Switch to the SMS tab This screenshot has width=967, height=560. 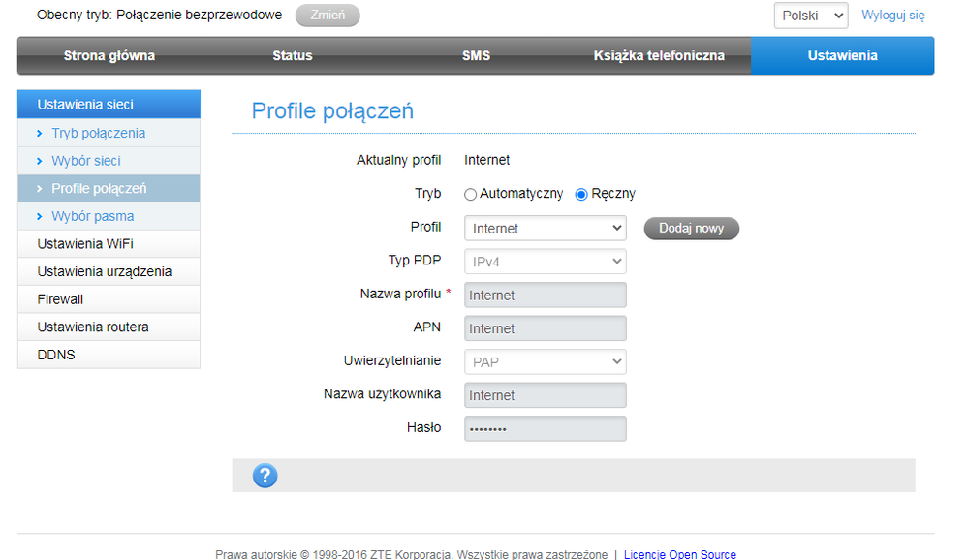pyautogui.click(x=477, y=56)
